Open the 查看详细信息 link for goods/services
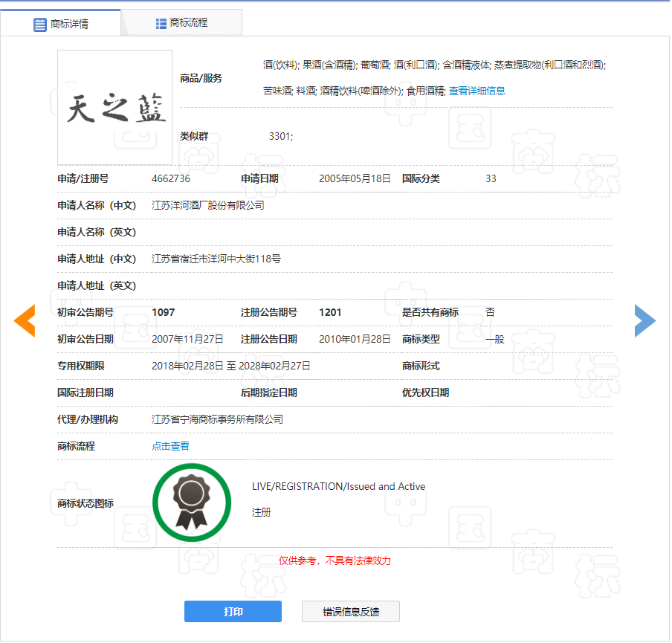 pyautogui.click(x=476, y=91)
